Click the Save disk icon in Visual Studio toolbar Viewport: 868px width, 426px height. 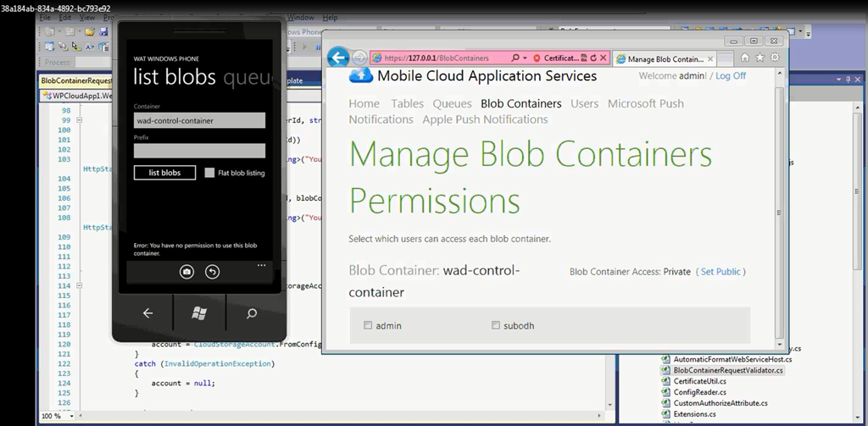click(103, 32)
